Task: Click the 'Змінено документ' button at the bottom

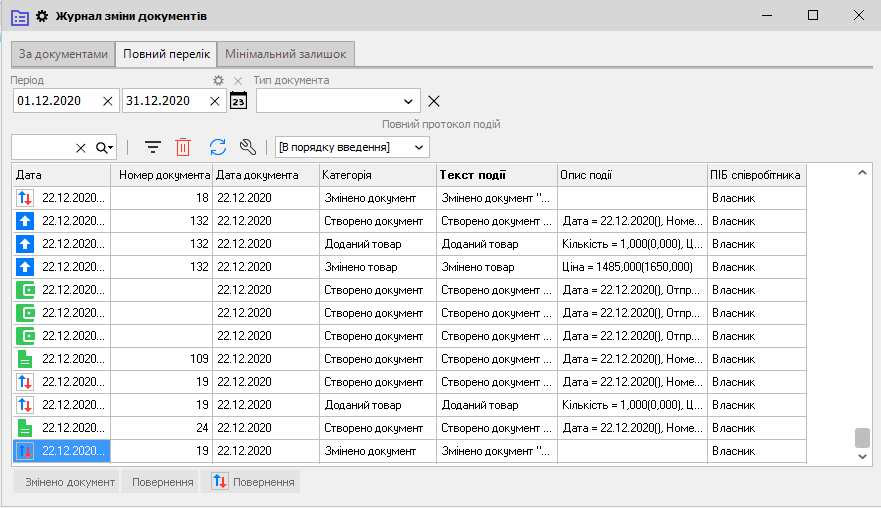Action: 65,482
